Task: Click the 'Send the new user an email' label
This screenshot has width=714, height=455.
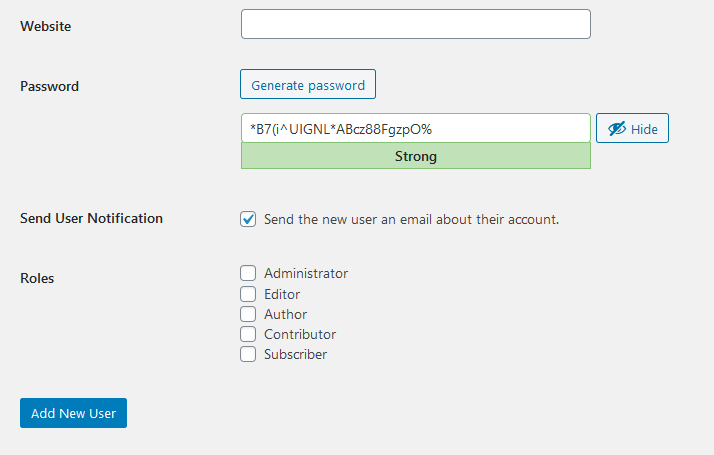Action: pyautogui.click(x=411, y=219)
